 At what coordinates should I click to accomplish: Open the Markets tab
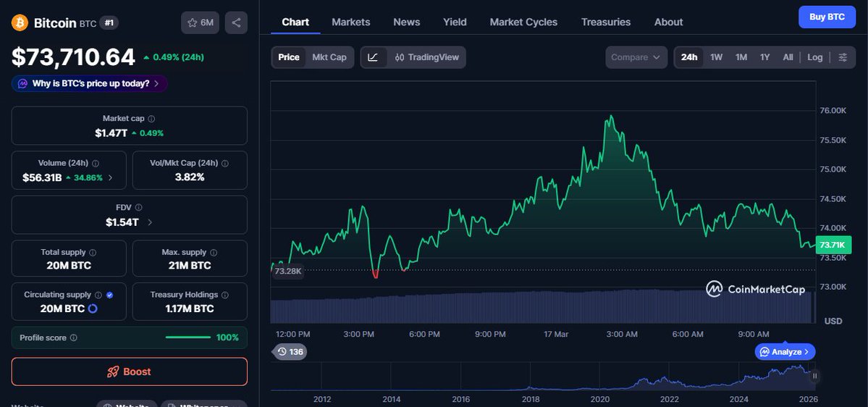[x=351, y=22]
